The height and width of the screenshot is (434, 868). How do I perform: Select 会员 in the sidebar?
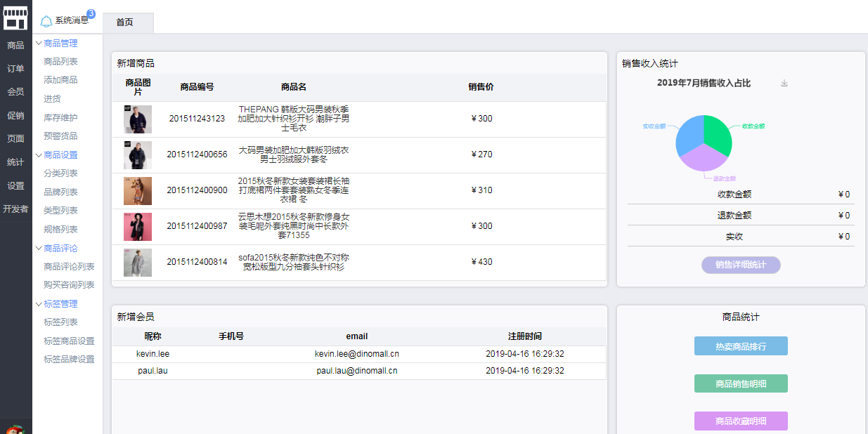tap(15, 92)
